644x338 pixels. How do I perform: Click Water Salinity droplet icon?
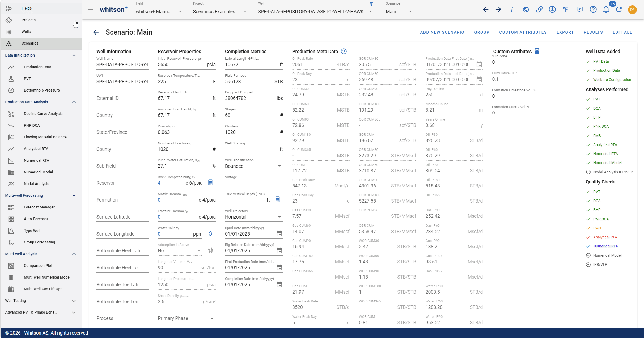pyautogui.click(x=210, y=234)
